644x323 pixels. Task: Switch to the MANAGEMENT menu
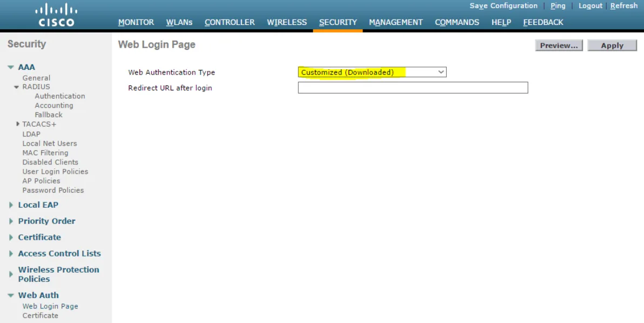point(395,22)
